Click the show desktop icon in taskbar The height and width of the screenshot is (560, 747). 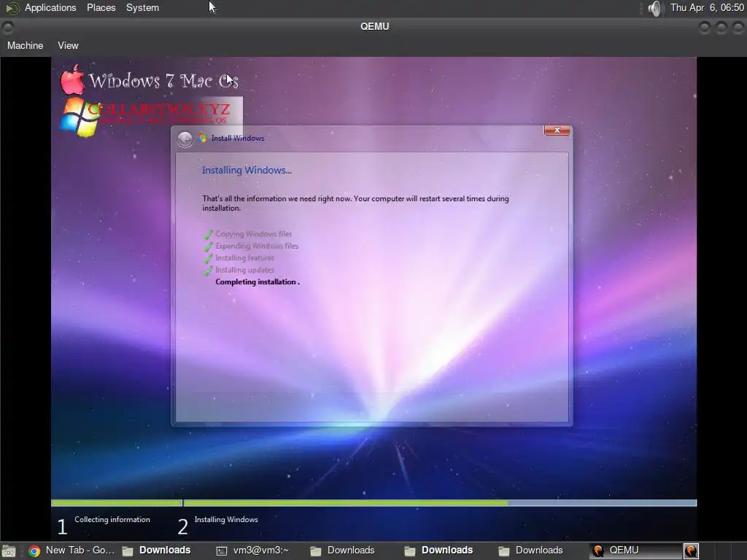click(9, 551)
